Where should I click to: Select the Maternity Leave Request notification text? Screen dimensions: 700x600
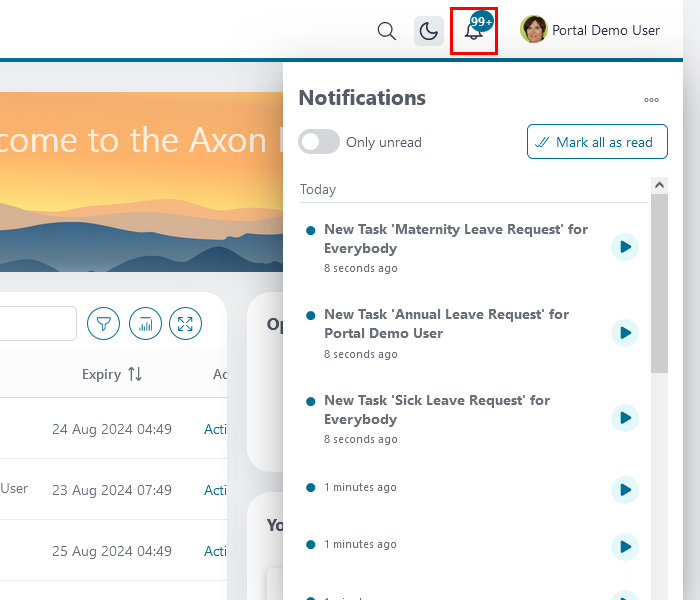click(456, 238)
